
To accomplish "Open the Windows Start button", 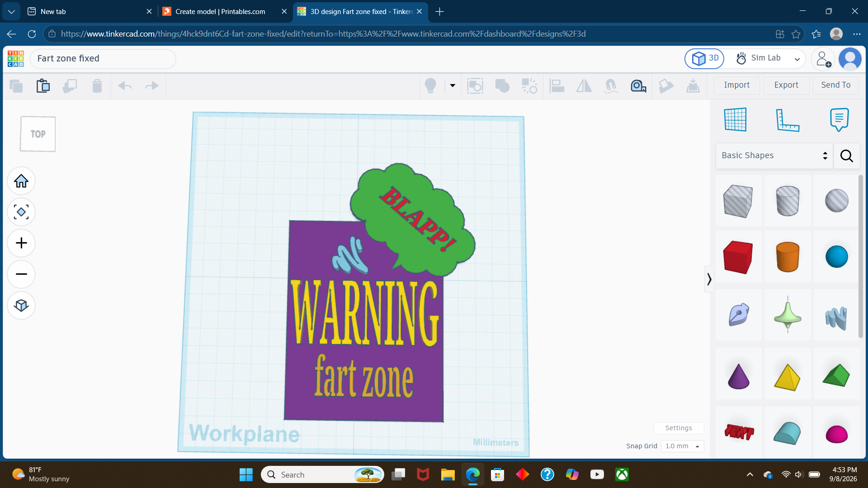I will click(x=246, y=474).
